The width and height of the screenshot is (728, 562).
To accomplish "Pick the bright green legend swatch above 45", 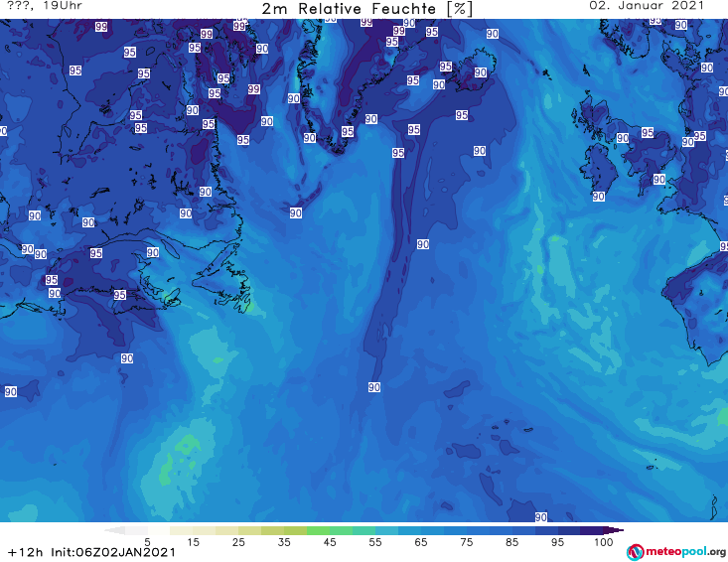I will (318, 530).
